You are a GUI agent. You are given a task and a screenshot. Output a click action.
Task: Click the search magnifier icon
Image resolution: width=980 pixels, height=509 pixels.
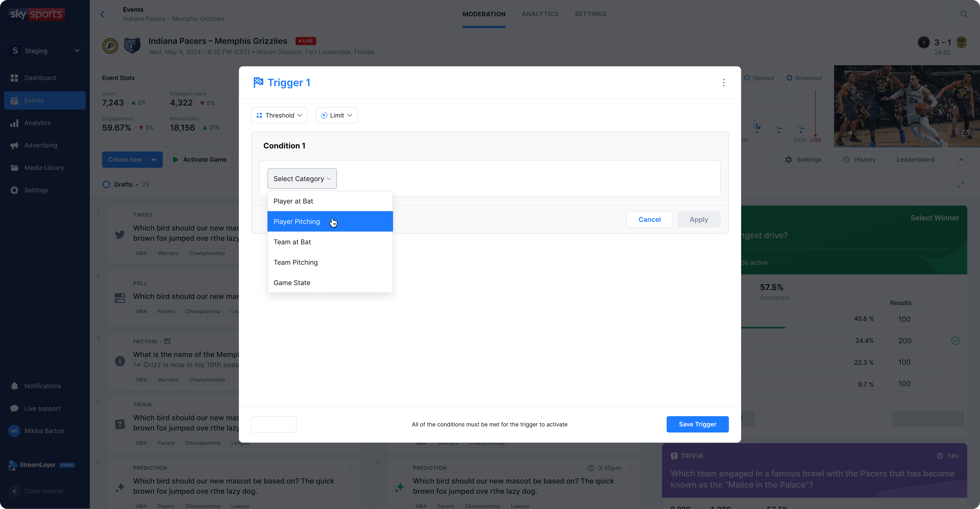[x=964, y=14]
